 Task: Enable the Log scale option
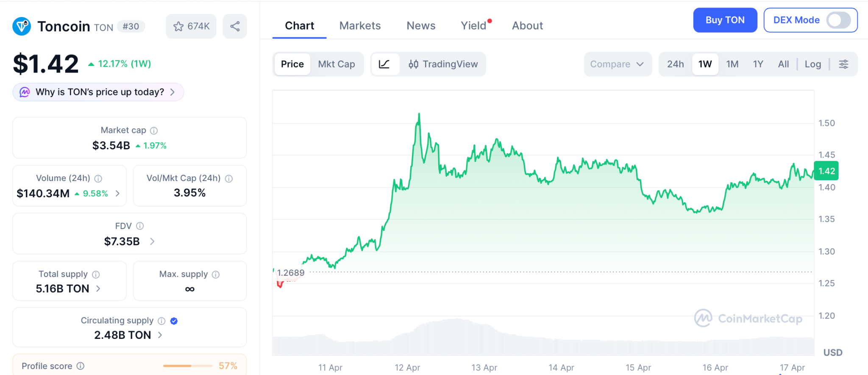pyautogui.click(x=812, y=64)
